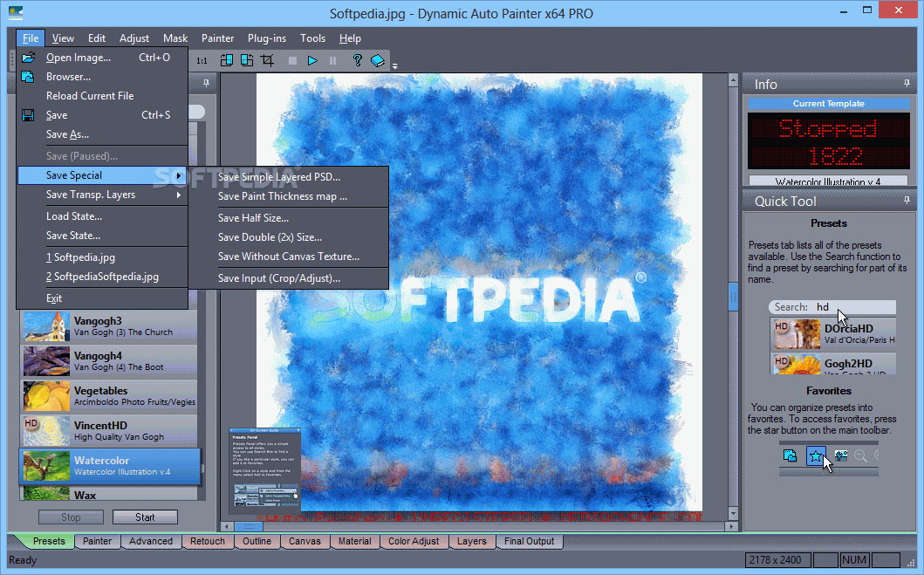Image resolution: width=924 pixels, height=575 pixels.
Task: Choose Load State... menu entry
Action: point(103,216)
